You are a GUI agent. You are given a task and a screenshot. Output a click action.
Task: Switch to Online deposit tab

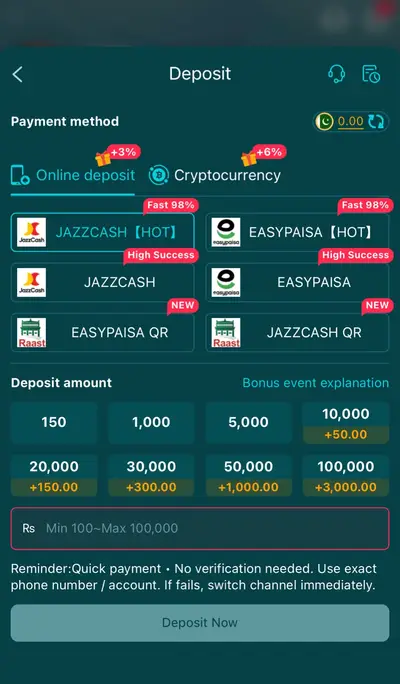point(73,175)
